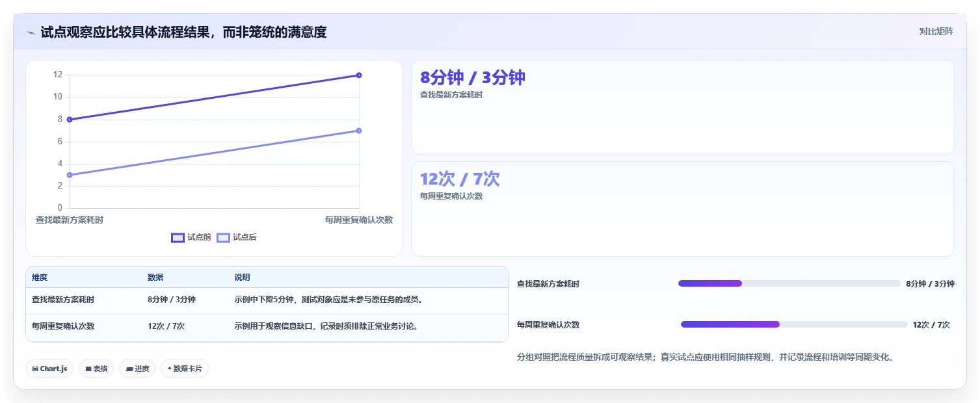The width and height of the screenshot is (980, 403).
Task: Click the 对比矩阵 label in header
Action: [x=936, y=31]
